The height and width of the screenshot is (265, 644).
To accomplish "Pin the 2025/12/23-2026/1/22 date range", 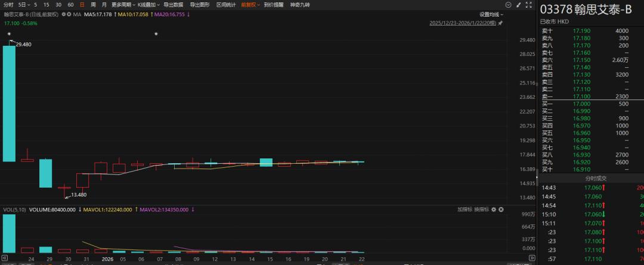I will pos(500,23).
